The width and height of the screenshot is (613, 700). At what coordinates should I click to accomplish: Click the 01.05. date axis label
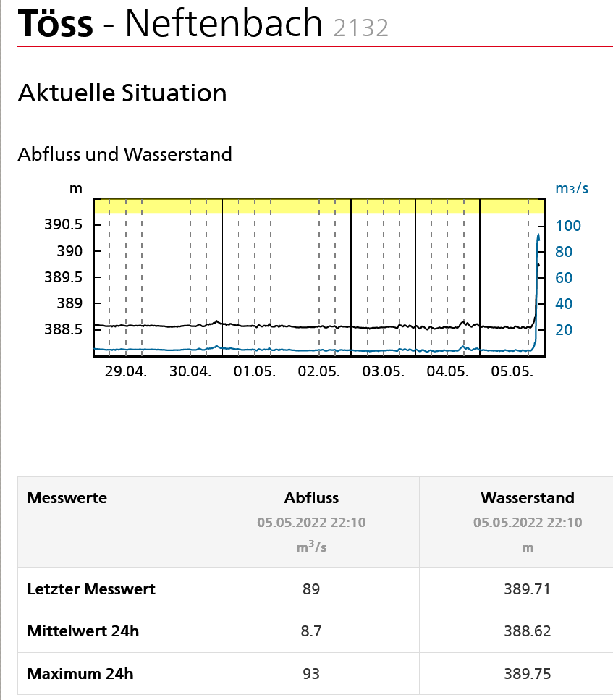tap(254, 372)
